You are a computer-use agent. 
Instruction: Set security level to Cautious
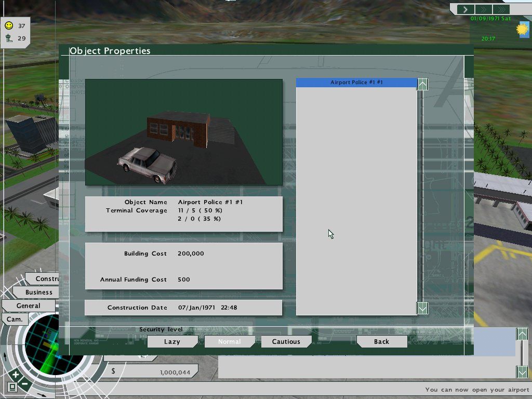tap(286, 342)
